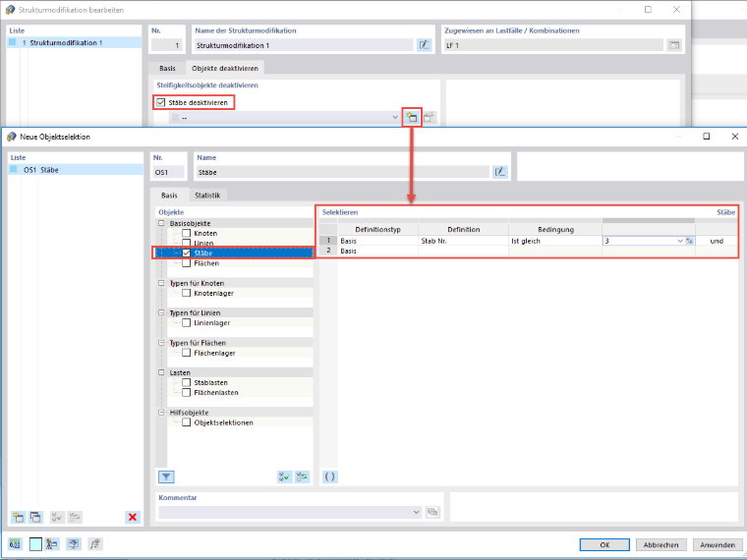This screenshot has height=560, width=747.
Task: Collapse the Basisobjekte tree group
Action: (161, 223)
